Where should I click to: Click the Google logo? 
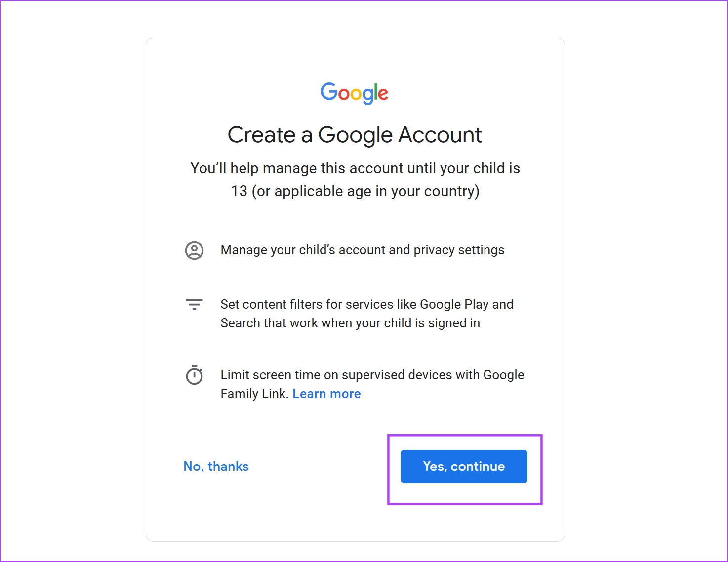(x=354, y=93)
